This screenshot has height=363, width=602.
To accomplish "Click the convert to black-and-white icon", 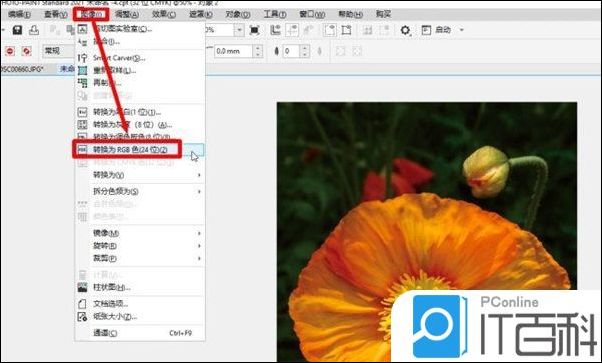I will pyautogui.click(x=83, y=112).
